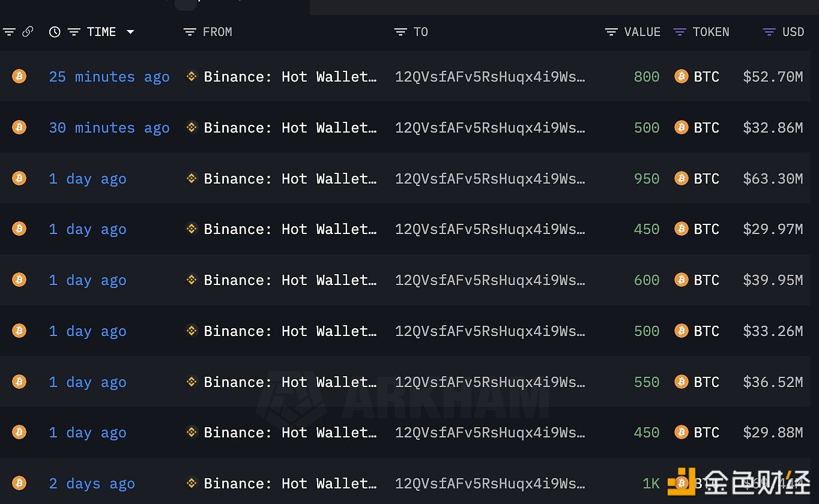819x504 pixels.
Task: Toggle the TIME sort arrow
Action: click(x=130, y=32)
